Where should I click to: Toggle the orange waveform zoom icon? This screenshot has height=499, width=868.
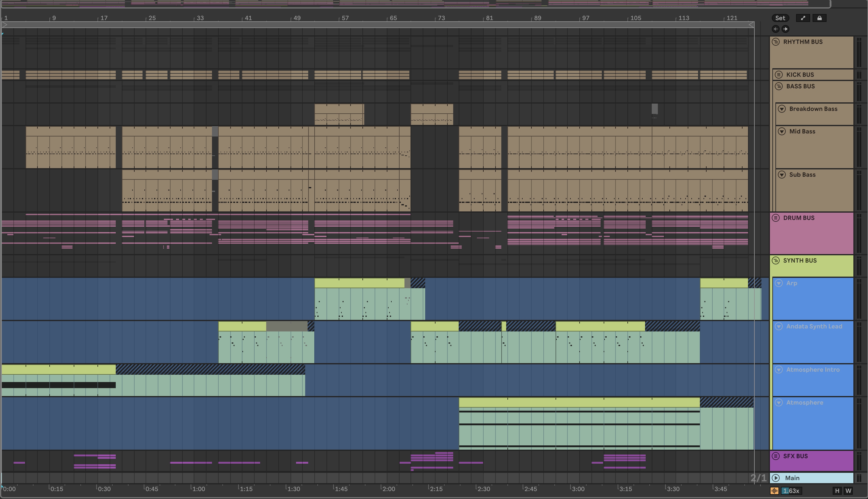tap(774, 491)
